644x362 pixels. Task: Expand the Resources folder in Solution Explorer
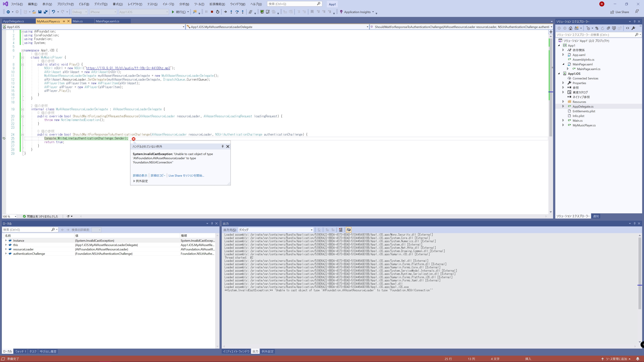pos(563,102)
